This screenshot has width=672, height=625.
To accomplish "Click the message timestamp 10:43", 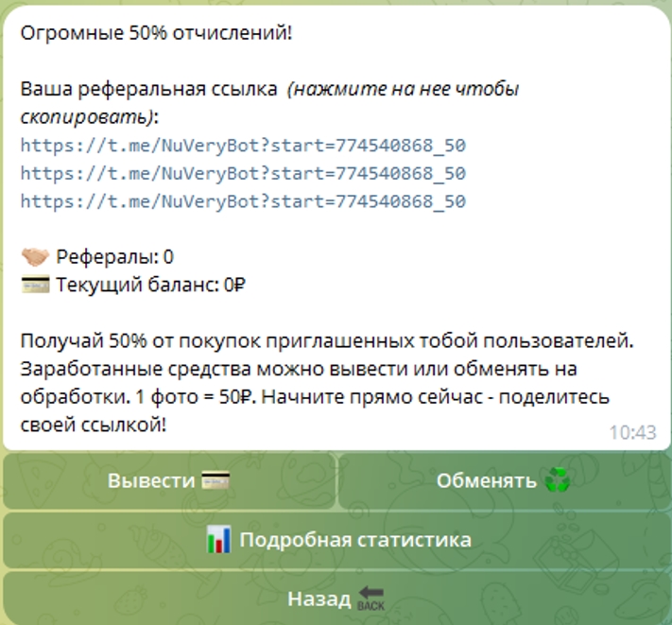I will pos(632,432).
